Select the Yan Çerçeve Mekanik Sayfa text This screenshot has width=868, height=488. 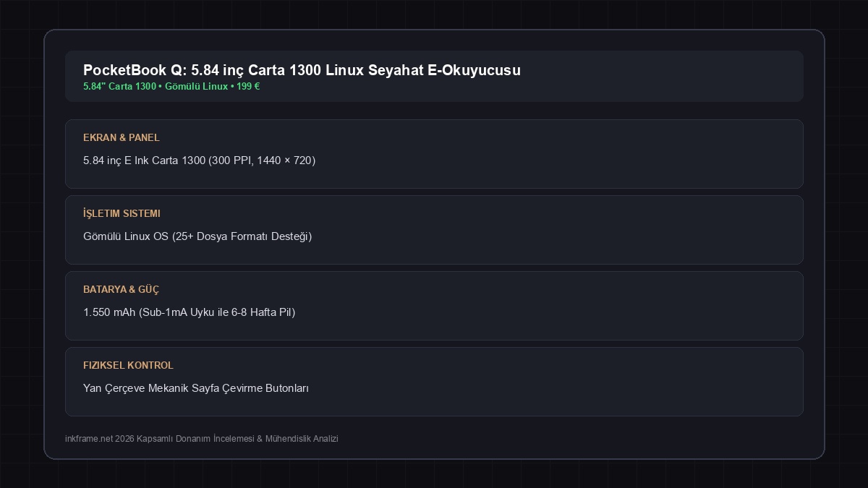click(196, 388)
